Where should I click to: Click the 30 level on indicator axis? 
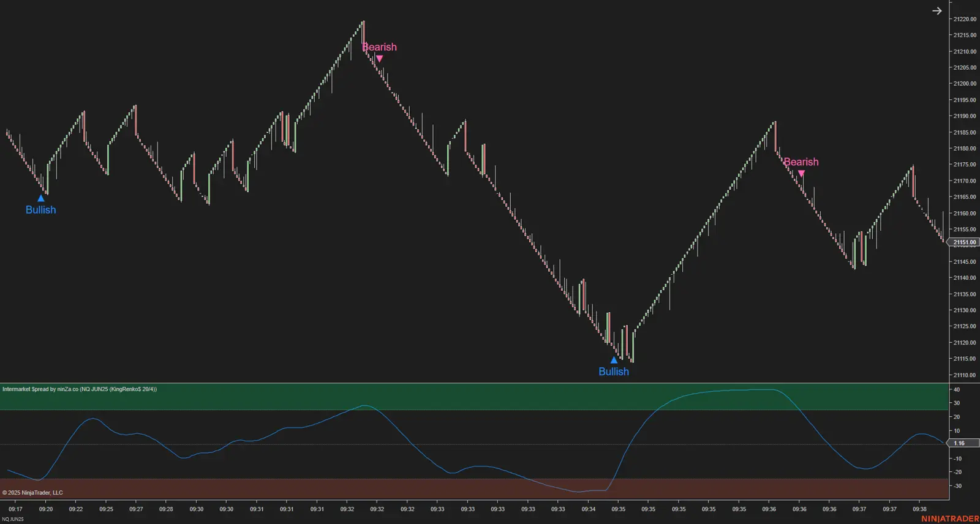tap(957, 403)
